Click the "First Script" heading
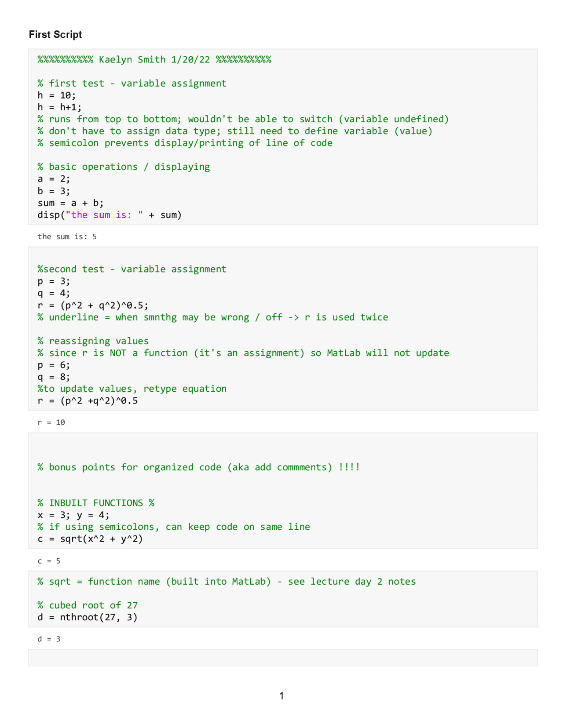 [55, 35]
